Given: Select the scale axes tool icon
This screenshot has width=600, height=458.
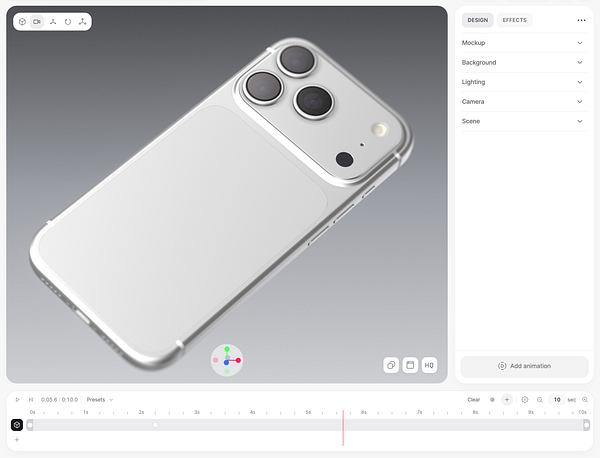Looking at the screenshot, I should pos(83,22).
